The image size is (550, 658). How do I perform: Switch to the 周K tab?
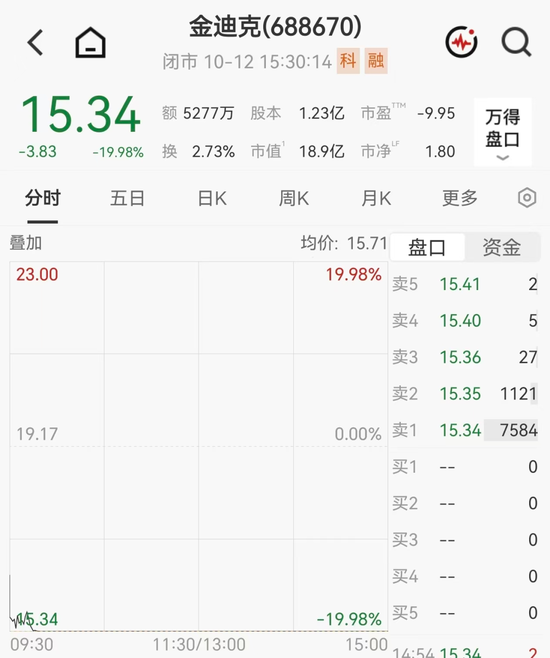(x=294, y=198)
